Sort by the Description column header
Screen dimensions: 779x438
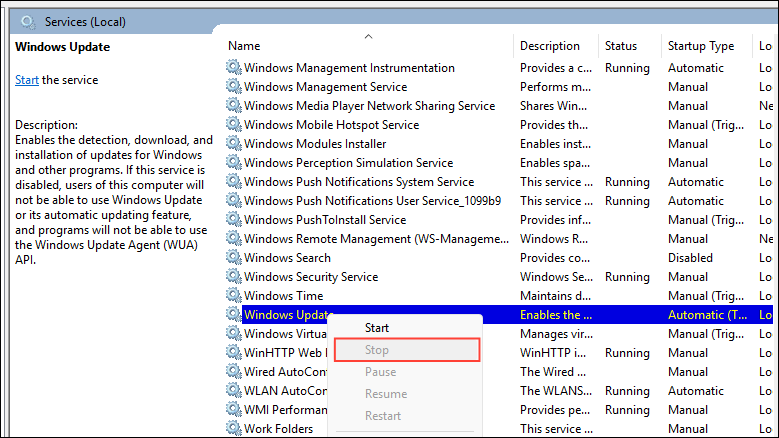(549, 46)
